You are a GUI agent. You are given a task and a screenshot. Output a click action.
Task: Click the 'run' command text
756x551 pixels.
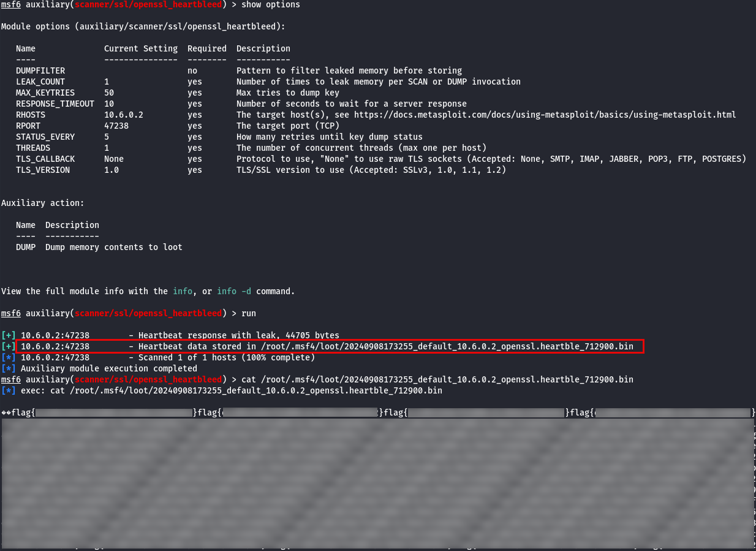tap(249, 313)
